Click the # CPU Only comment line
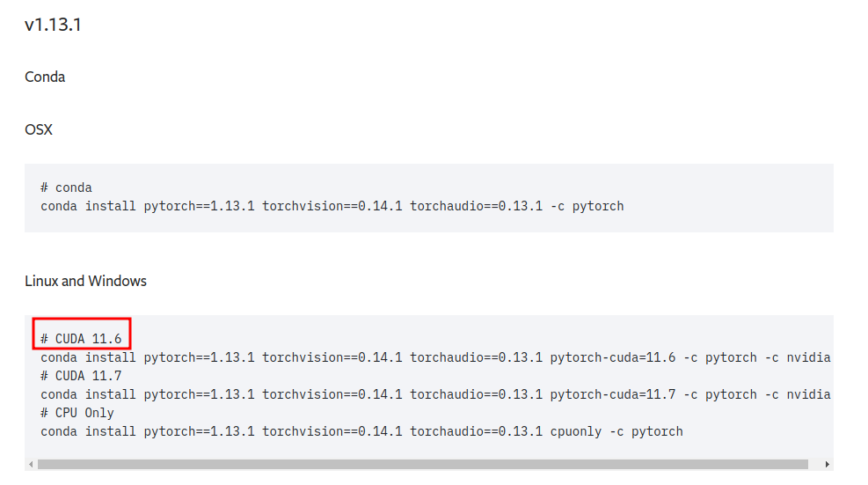This screenshot has height=485, width=868. (x=77, y=413)
